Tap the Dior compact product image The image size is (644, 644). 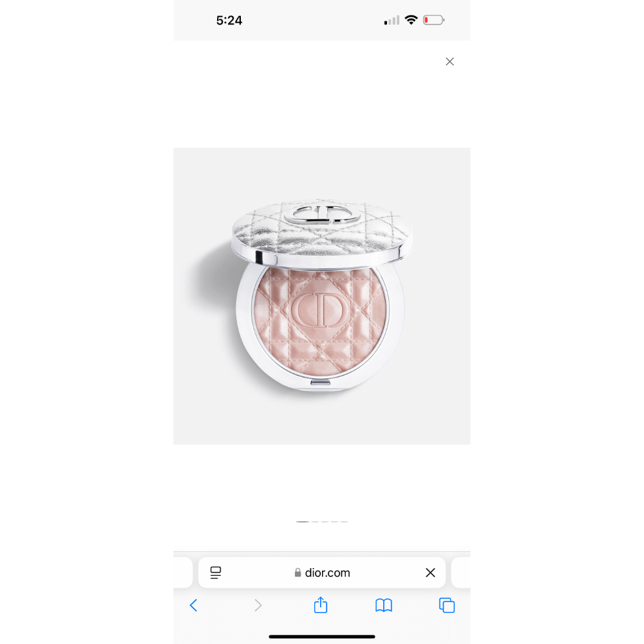pyautogui.click(x=322, y=296)
